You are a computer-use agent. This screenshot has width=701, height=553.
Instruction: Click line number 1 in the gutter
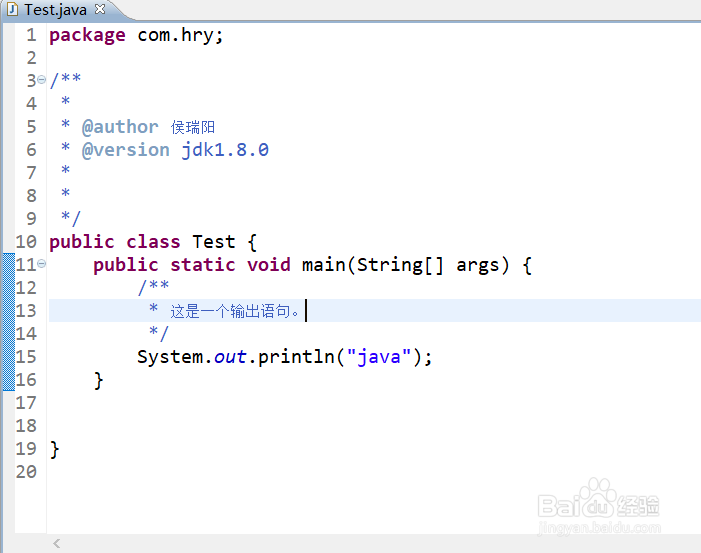coord(31,35)
